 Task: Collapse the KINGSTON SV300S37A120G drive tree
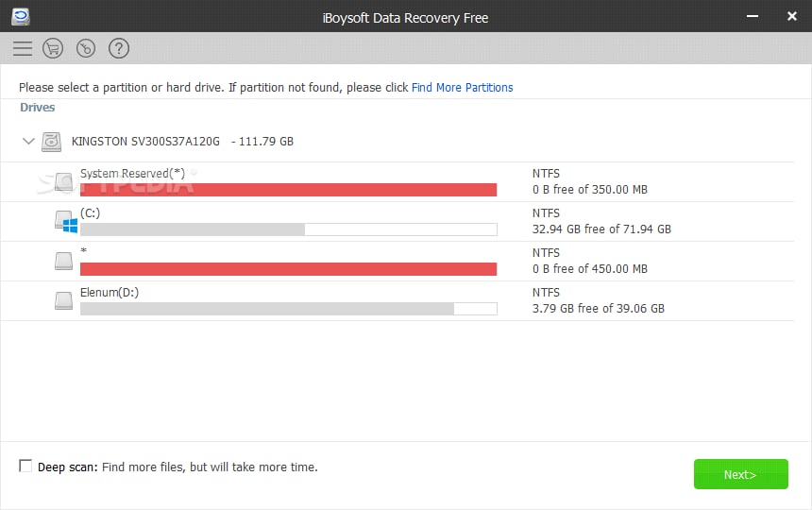tap(26, 142)
